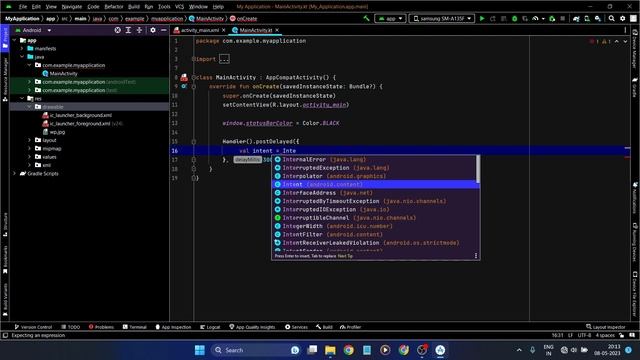Image resolution: width=640 pixels, height=360 pixels.
Task: Collapse the drawable folder
Action: (29, 107)
